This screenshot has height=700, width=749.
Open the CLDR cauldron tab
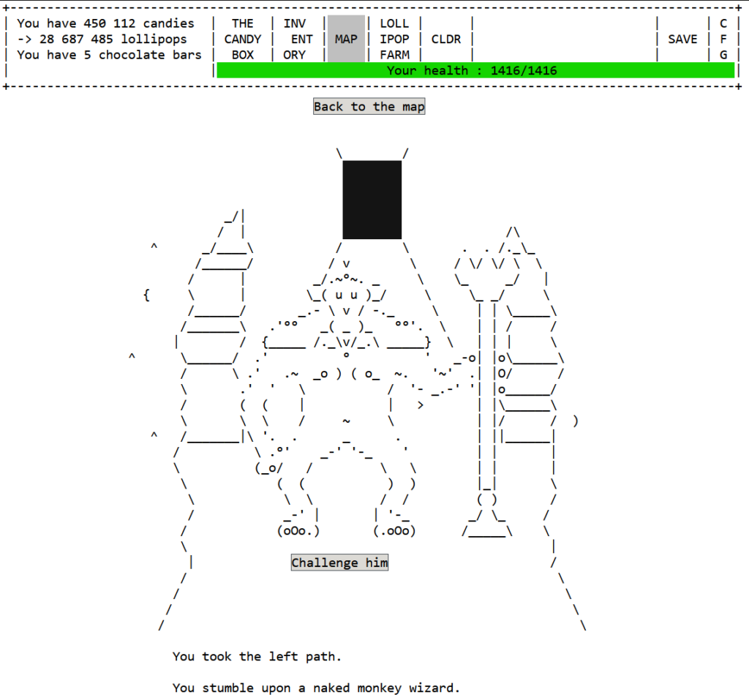(x=446, y=39)
